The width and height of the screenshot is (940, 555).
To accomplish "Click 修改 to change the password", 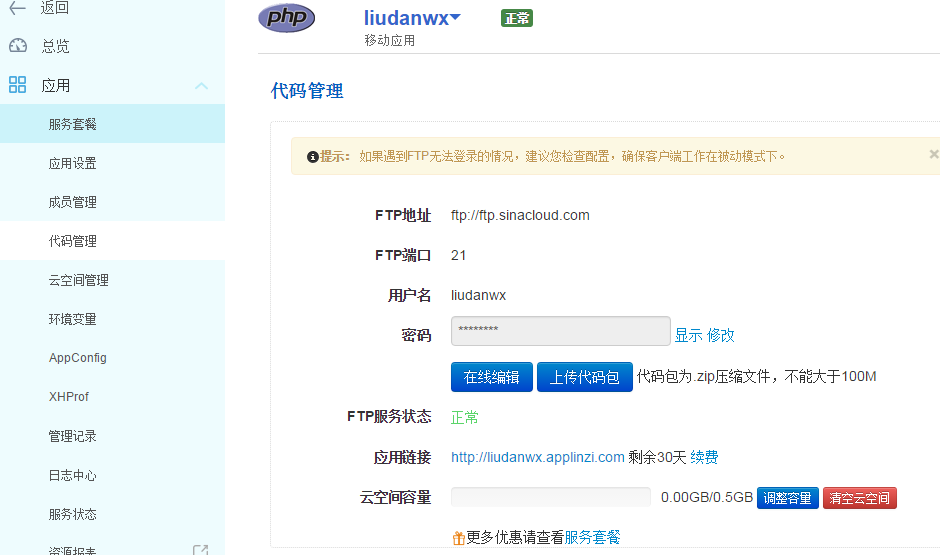I will click(x=721, y=336).
